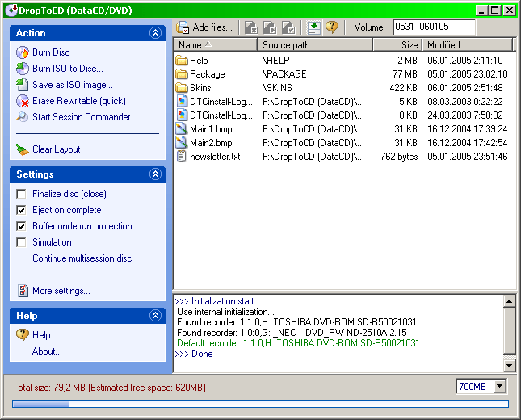Open Start Session Commander via its icon
This screenshot has height=420, width=521.
point(23,117)
